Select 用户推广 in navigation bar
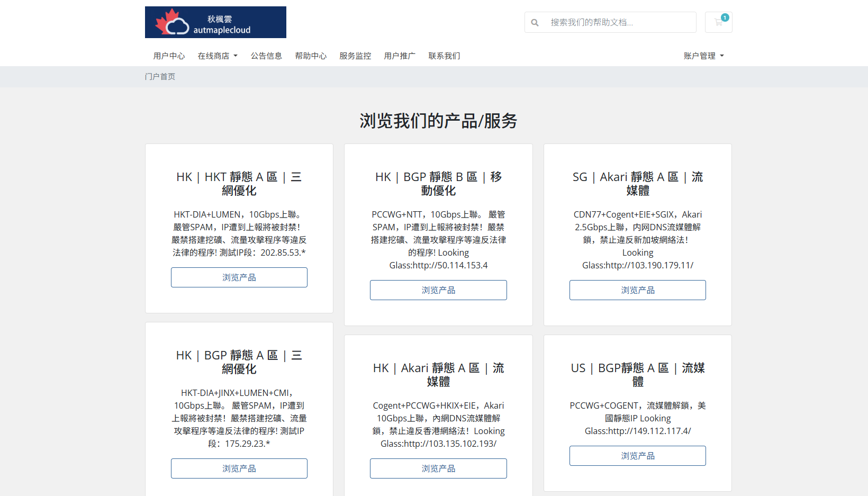868x496 pixels. [400, 56]
